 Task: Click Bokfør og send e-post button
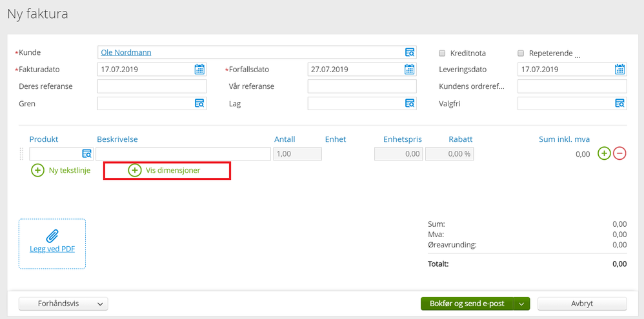pos(467,304)
